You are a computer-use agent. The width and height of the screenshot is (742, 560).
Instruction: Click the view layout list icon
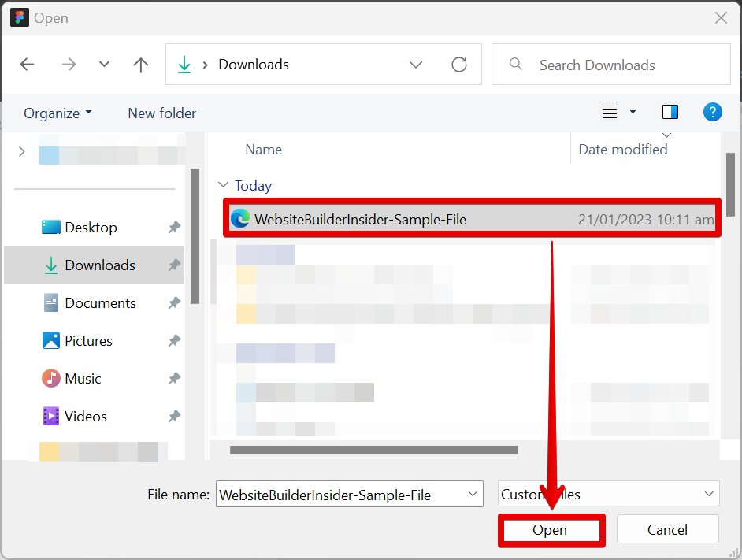pos(610,112)
